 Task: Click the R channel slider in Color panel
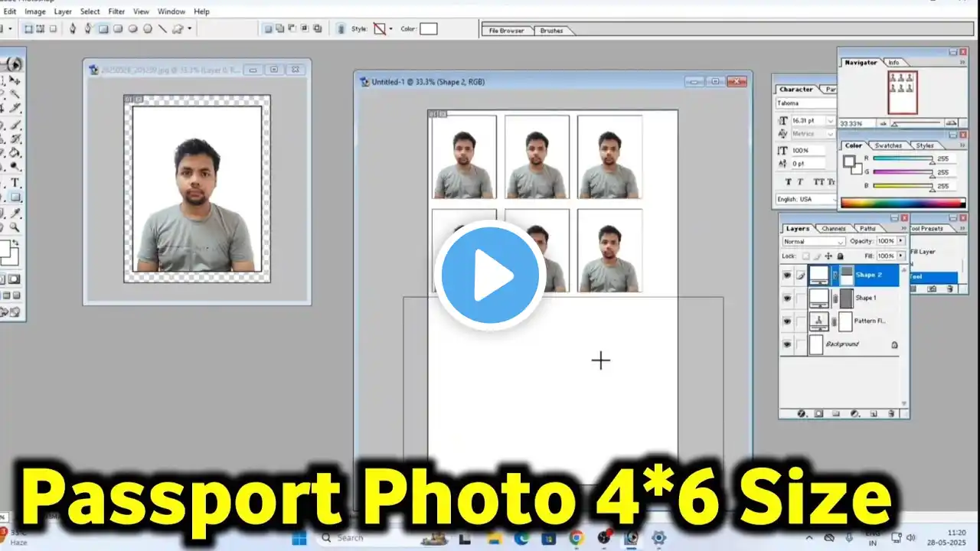click(903, 159)
